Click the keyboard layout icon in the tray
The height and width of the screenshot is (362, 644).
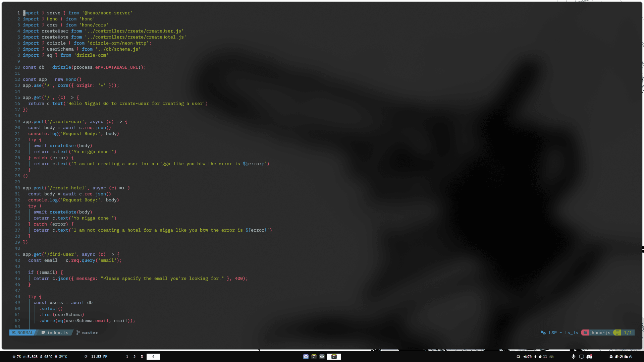(x=551, y=357)
